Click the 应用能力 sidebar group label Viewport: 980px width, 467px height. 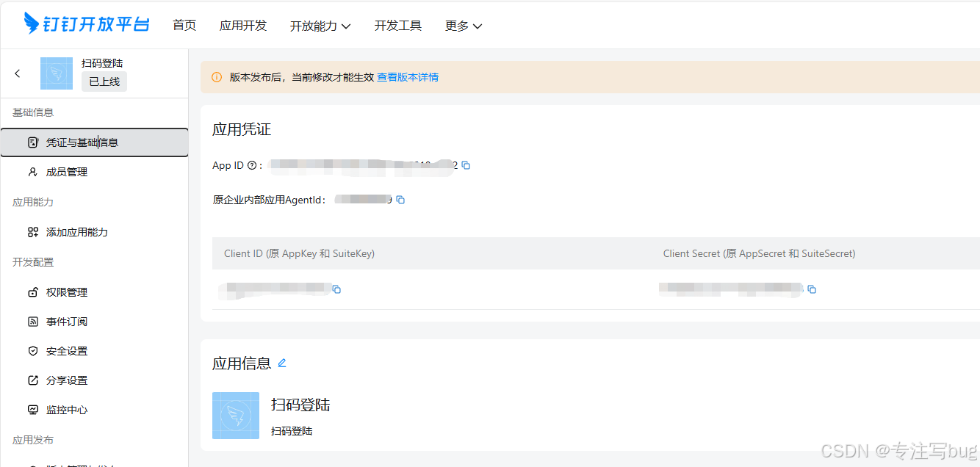pyautogui.click(x=33, y=202)
